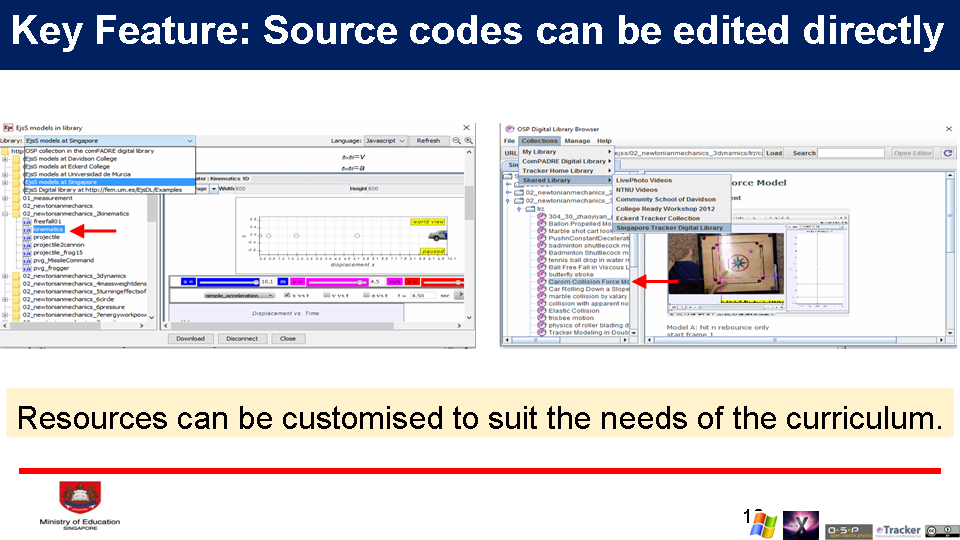Select 'Carom Collision Force Model' tree item

588,282
